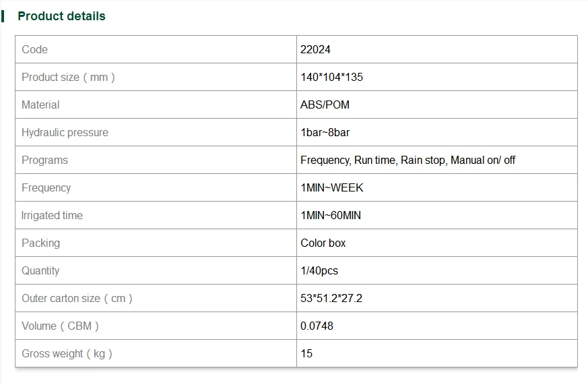Viewport: 588px width, 385px height.
Task: Click the Color box packing value
Action: tap(323, 243)
